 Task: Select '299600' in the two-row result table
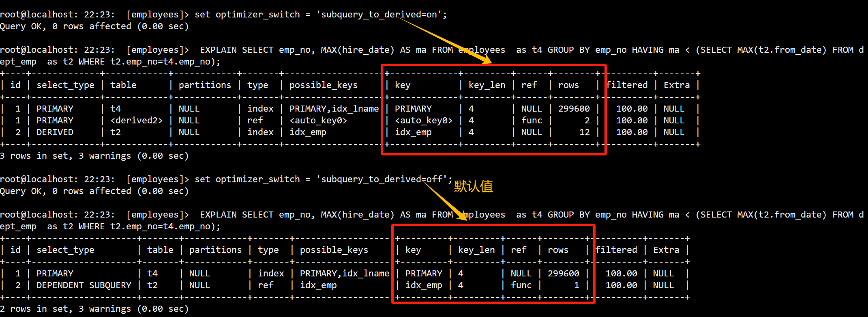click(x=564, y=274)
